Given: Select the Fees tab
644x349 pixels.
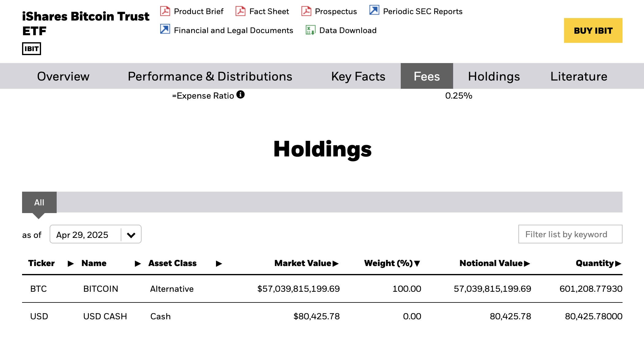Looking at the screenshot, I should pos(427,76).
